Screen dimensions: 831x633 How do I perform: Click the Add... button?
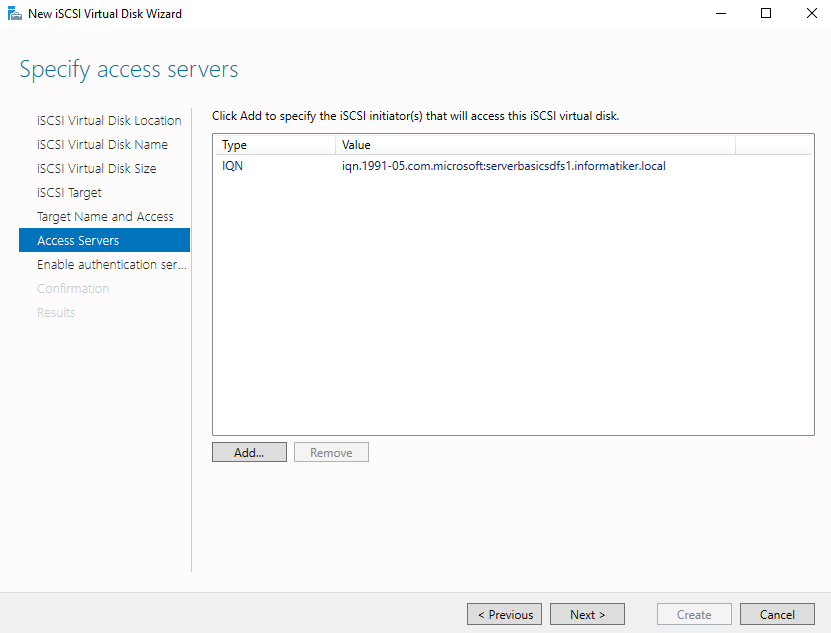[x=249, y=452]
